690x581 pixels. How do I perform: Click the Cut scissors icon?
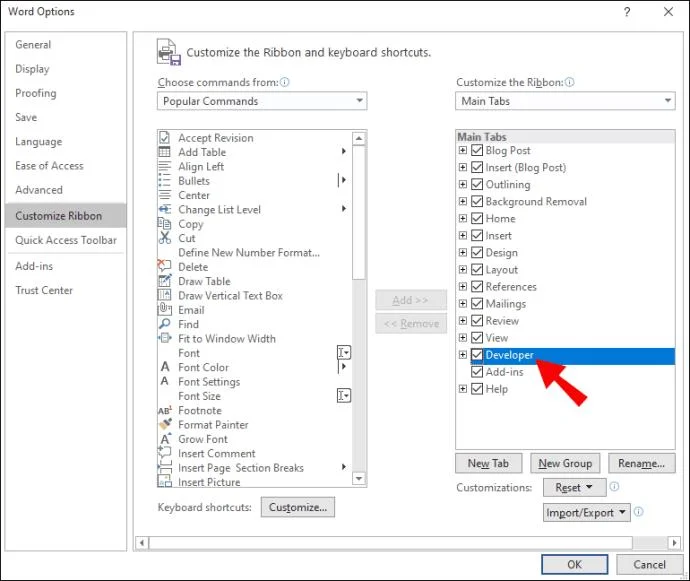[165, 238]
